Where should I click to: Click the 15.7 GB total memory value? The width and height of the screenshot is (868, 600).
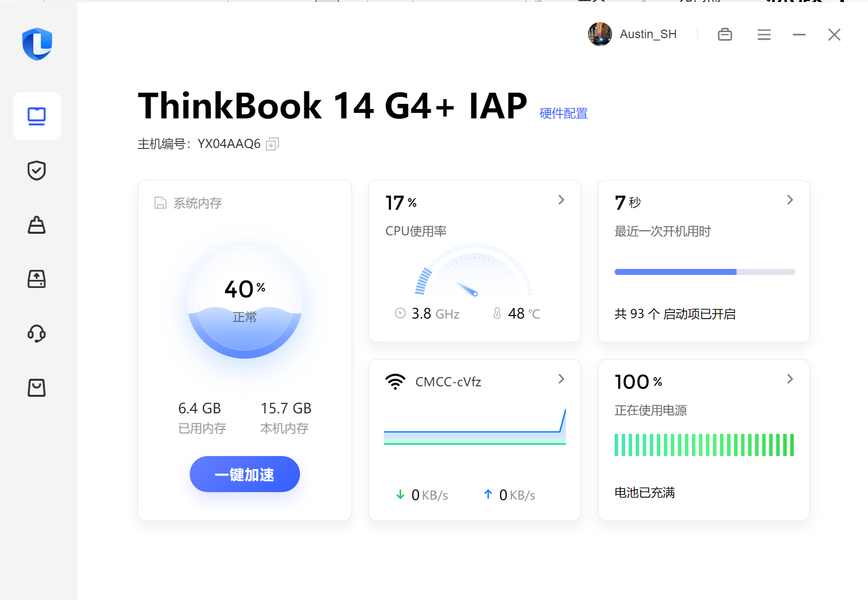click(286, 408)
